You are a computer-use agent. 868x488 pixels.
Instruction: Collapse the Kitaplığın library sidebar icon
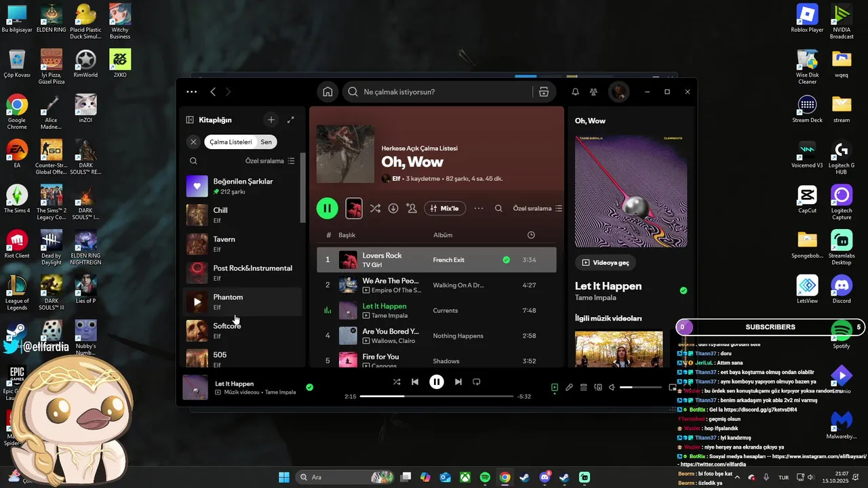coord(190,120)
